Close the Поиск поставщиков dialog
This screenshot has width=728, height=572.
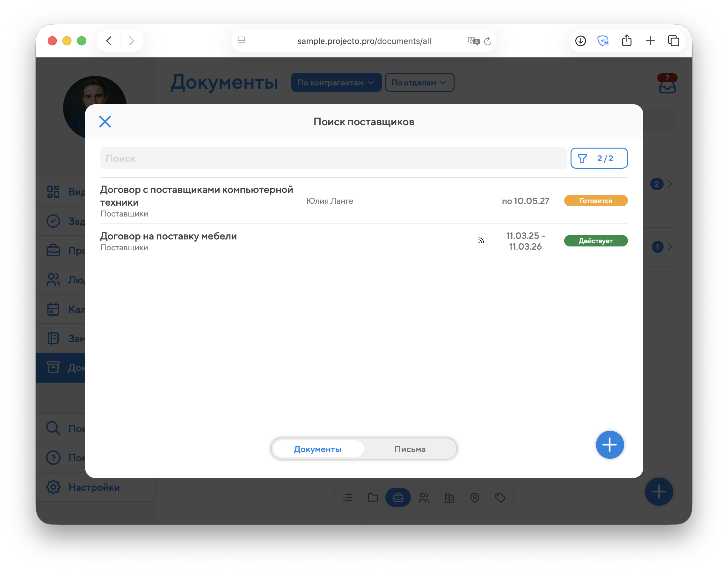(105, 121)
